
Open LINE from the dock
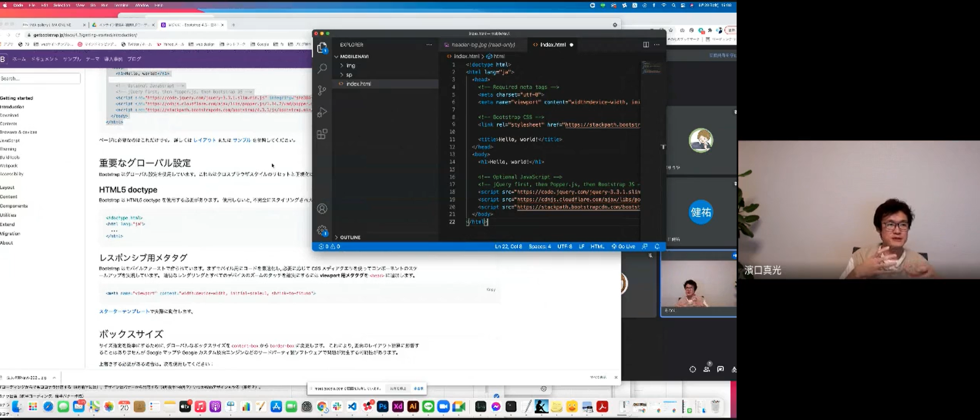[429, 407]
